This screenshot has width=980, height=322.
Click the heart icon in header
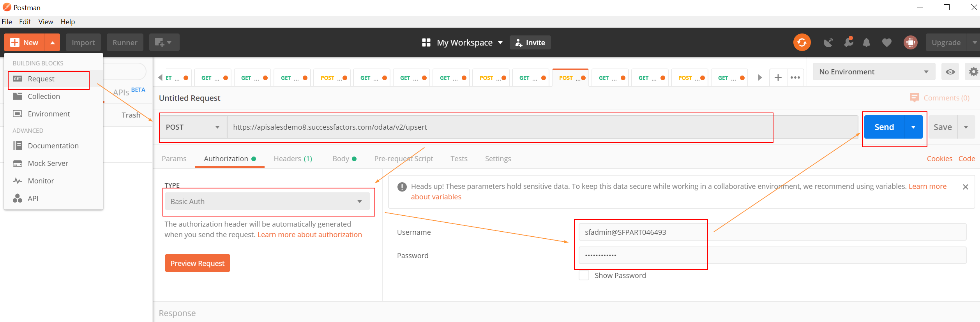(x=887, y=42)
